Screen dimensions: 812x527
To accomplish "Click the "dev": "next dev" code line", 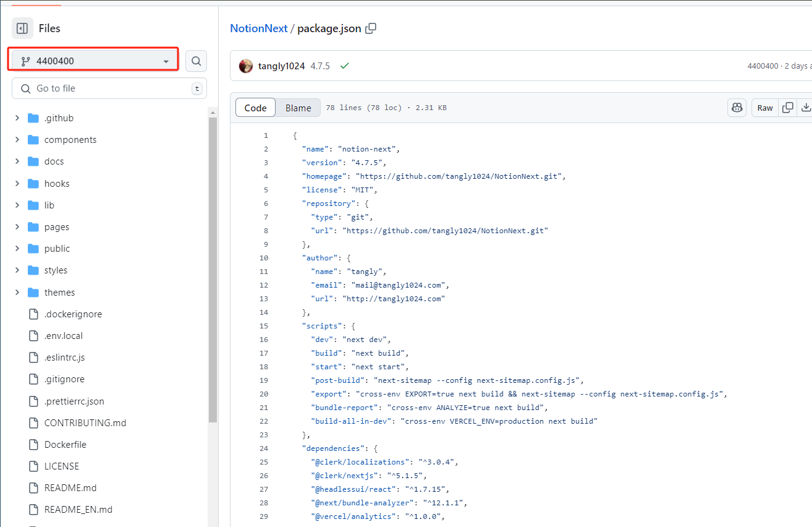I will (x=351, y=340).
